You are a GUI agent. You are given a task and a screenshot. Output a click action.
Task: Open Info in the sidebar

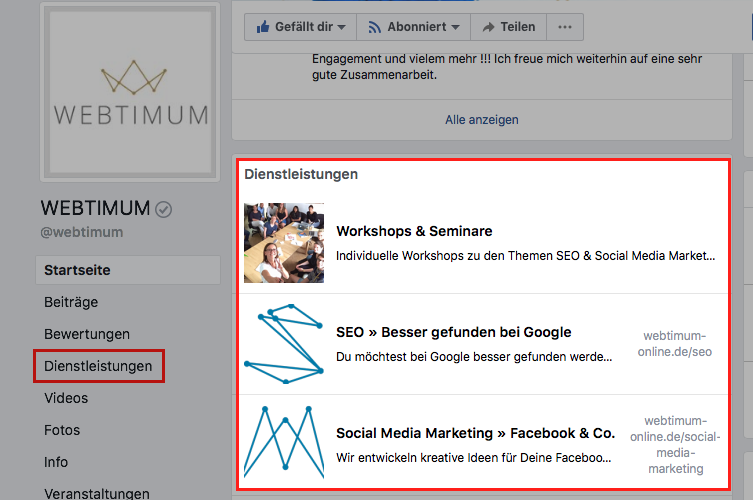click(x=56, y=462)
